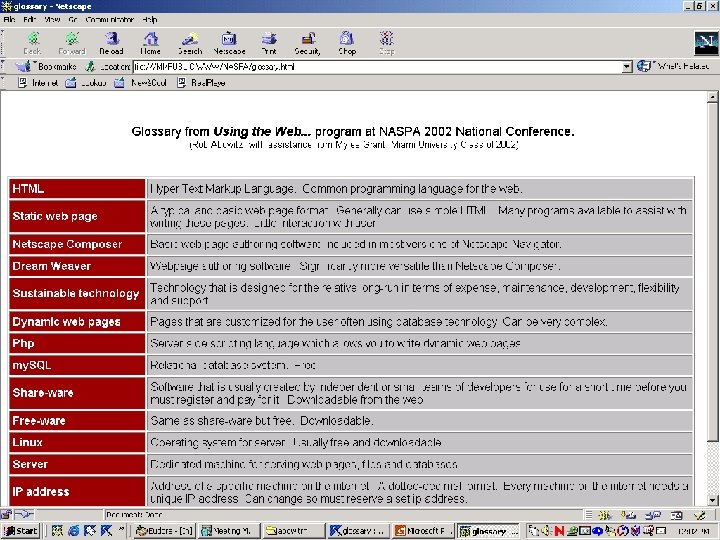The image size is (720, 540).
Task: Click the Forward toolbar button
Action: coord(72,44)
